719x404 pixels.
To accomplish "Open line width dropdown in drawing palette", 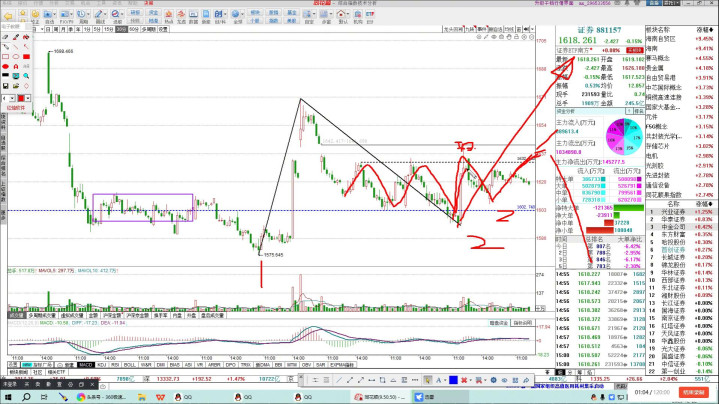I will point(12,98).
